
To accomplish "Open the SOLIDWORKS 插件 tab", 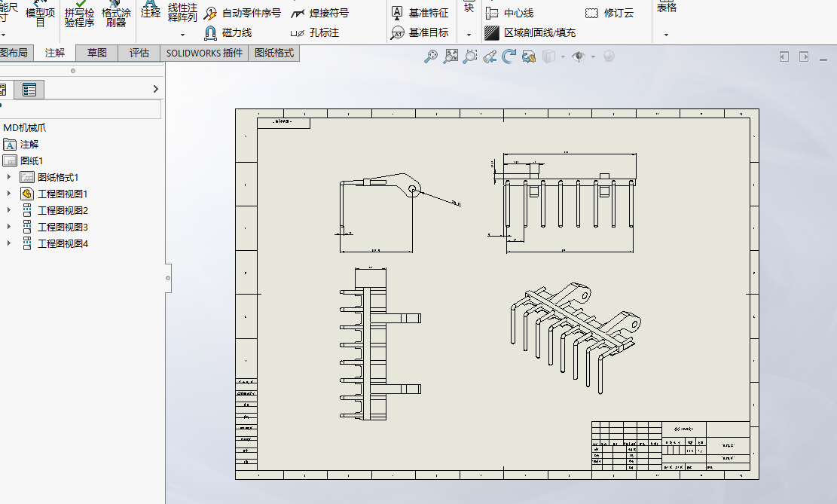I will 204,53.
